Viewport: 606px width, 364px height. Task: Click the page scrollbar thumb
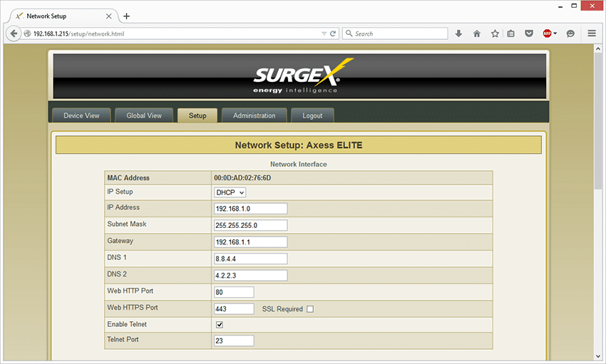pyautogui.click(x=598, y=122)
